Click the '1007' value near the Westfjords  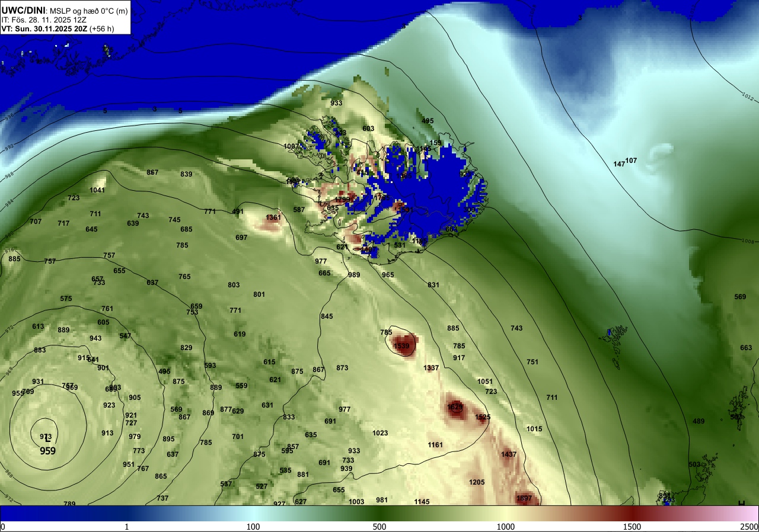(x=291, y=146)
